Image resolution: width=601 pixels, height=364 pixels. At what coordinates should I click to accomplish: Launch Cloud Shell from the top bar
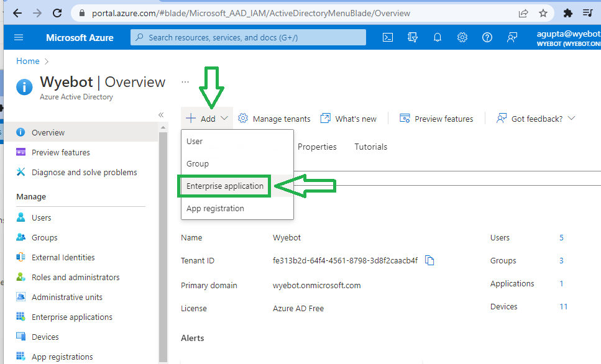pos(388,37)
